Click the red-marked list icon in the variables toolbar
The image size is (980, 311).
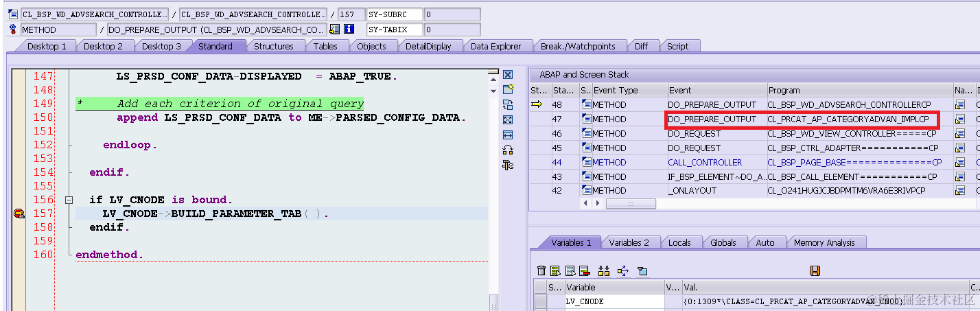tap(585, 271)
